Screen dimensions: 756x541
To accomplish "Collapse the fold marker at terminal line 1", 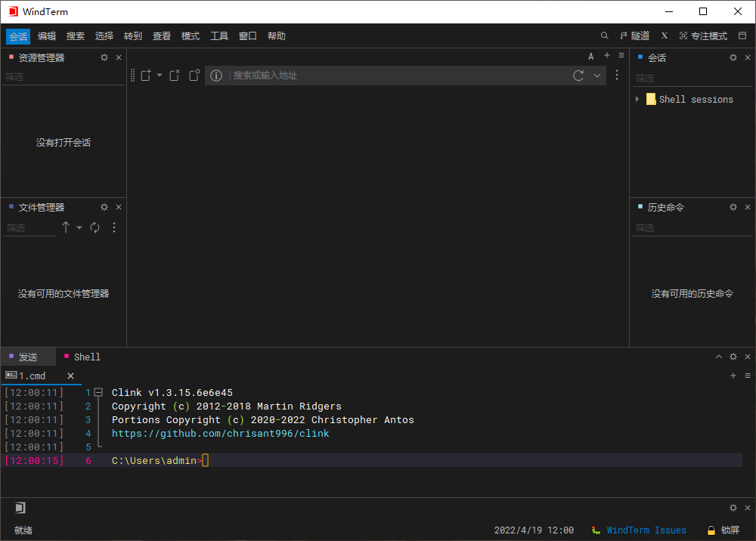I will (98, 393).
